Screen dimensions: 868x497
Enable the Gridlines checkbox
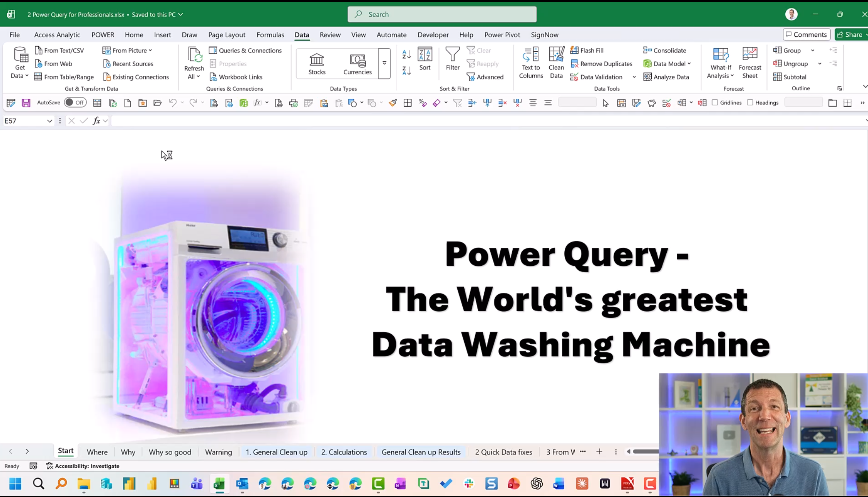715,102
